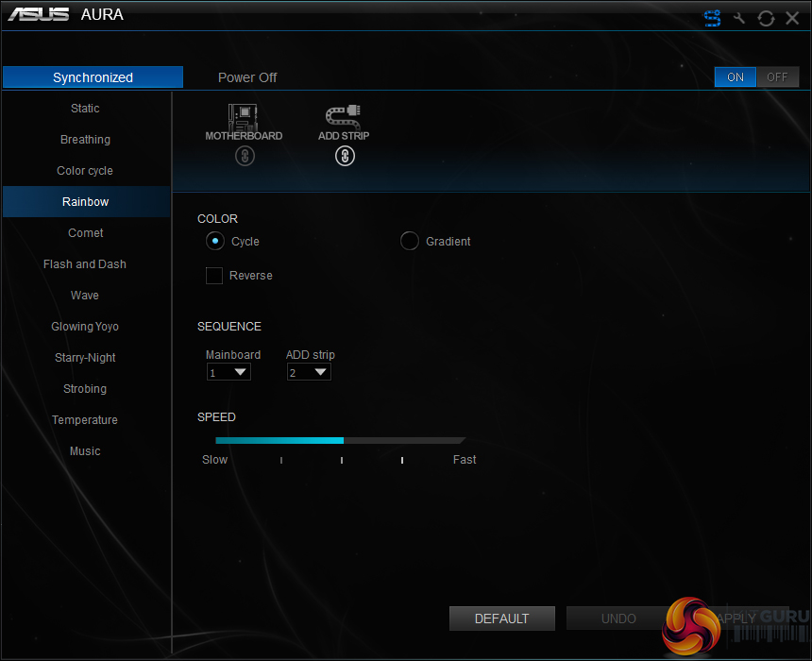Click the DEFAULT button
The image size is (812, 661).
coord(501,619)
